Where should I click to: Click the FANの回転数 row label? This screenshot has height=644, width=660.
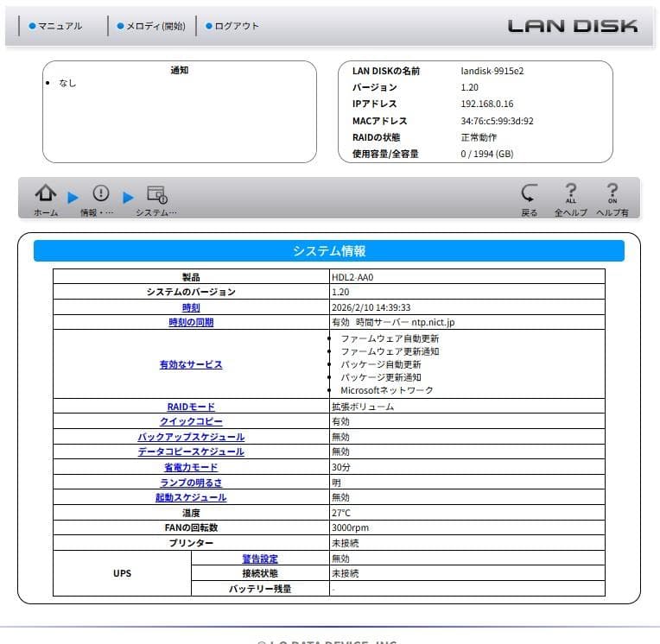pos(191,527)
